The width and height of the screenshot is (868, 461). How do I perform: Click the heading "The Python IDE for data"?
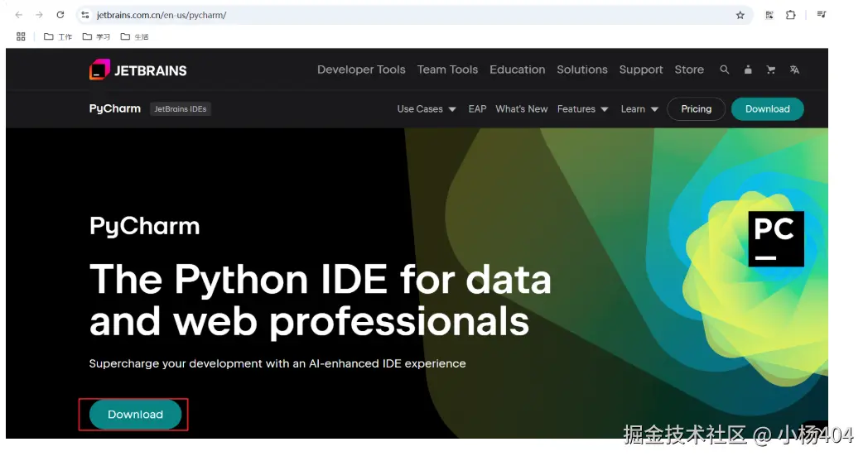point(320,279)
